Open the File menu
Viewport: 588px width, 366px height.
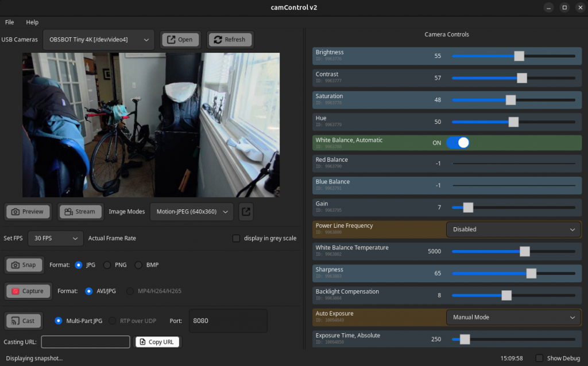10,22
